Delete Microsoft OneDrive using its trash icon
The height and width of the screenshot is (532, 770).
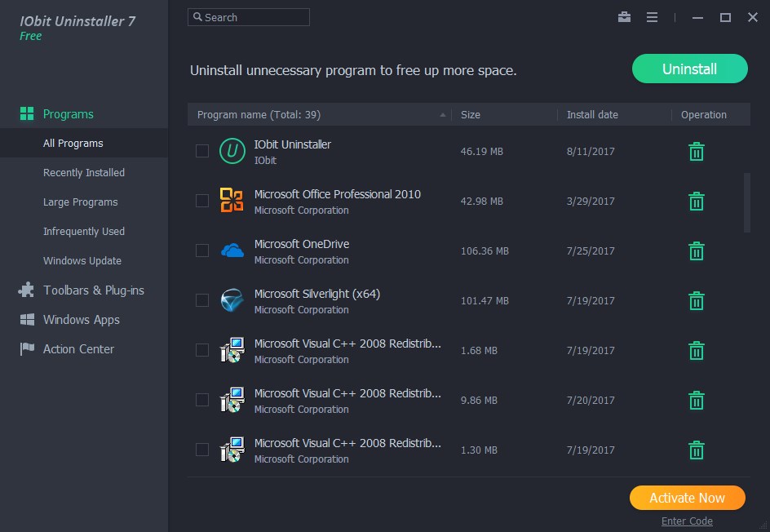(696, 250)
